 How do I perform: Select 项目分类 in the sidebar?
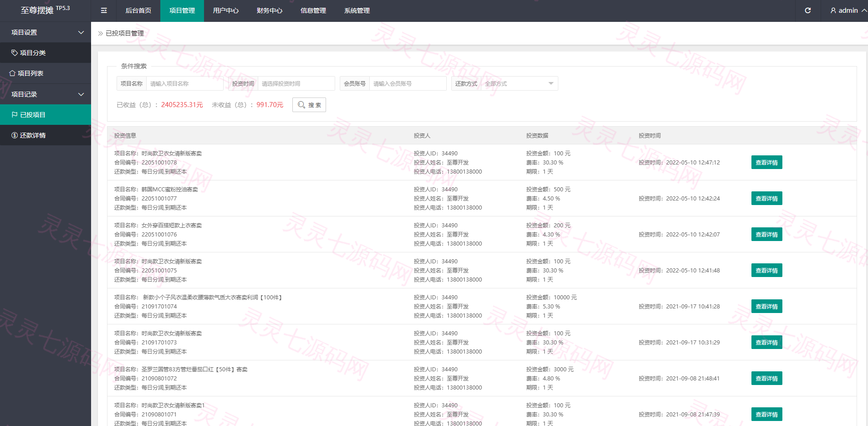[46, 53]
